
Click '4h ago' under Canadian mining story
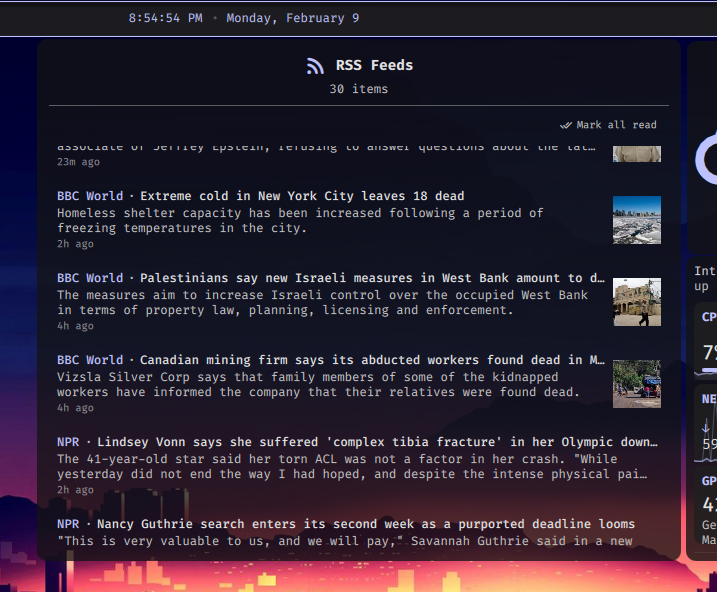tap(75, 408)
